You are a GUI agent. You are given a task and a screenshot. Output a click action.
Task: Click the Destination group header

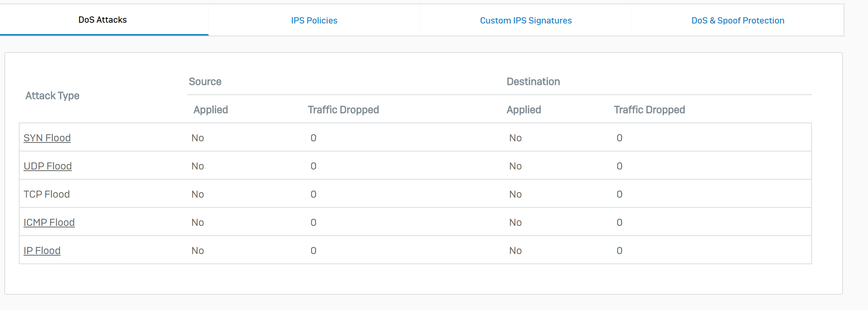533,81
